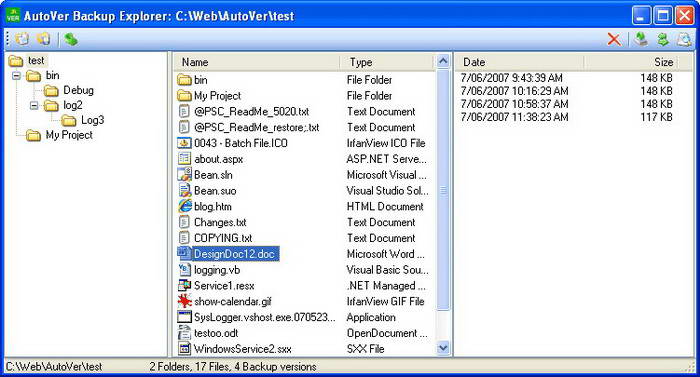
Task: Click the file list scroll down arrow
Action: [443, 348]
